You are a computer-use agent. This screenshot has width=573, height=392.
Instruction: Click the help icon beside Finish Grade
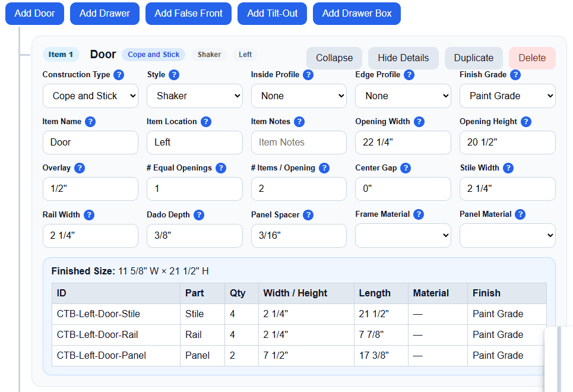[515, 75]
